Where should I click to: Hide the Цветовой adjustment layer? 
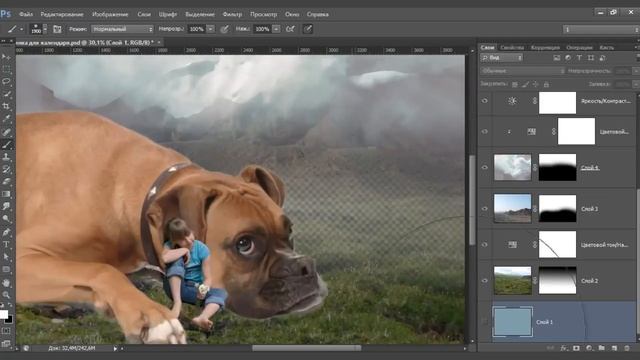(485, 131)
